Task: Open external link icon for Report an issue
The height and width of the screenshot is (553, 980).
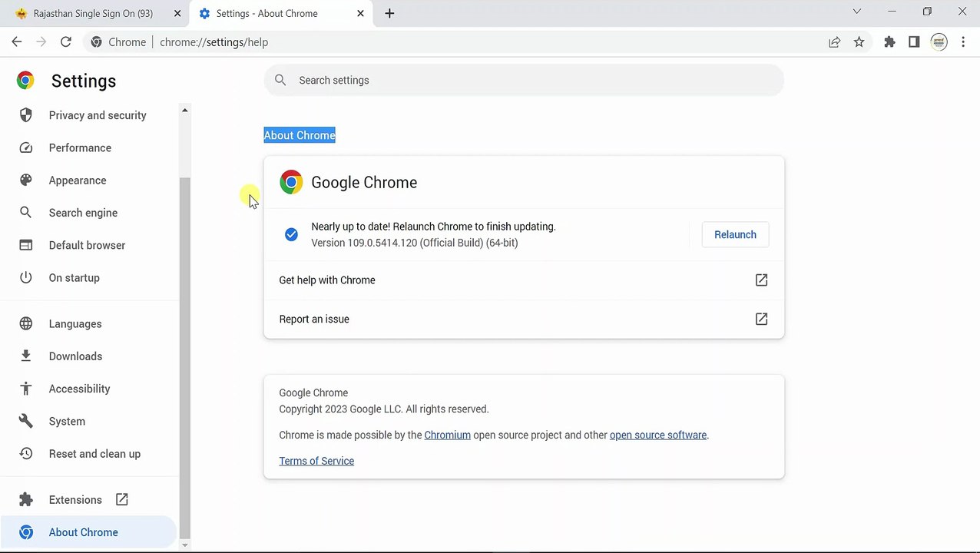Action: tap(761, 319)
